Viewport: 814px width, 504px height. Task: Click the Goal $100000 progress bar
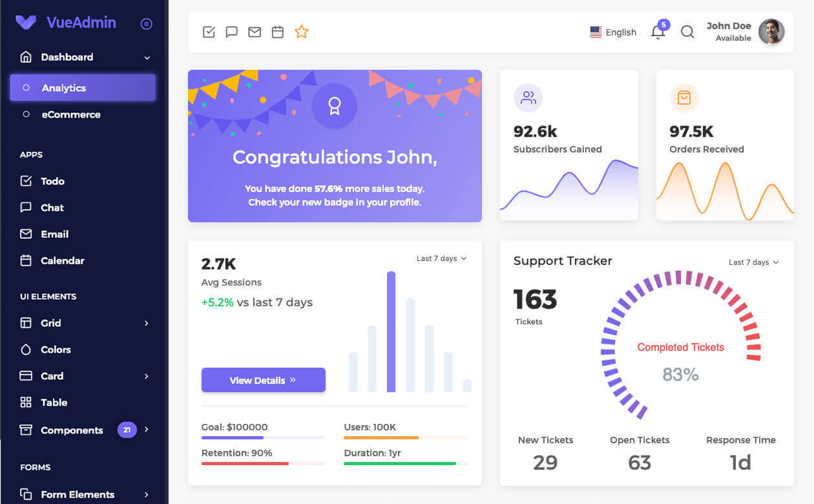(x=263, y=437)
